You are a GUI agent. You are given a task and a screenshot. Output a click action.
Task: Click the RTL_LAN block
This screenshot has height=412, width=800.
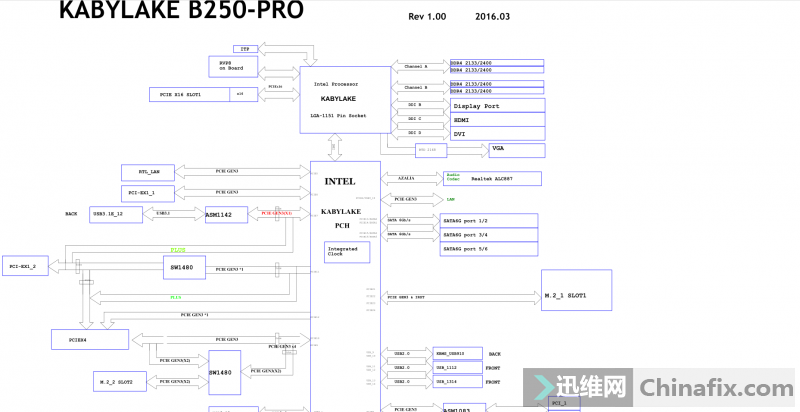(148, 172)
